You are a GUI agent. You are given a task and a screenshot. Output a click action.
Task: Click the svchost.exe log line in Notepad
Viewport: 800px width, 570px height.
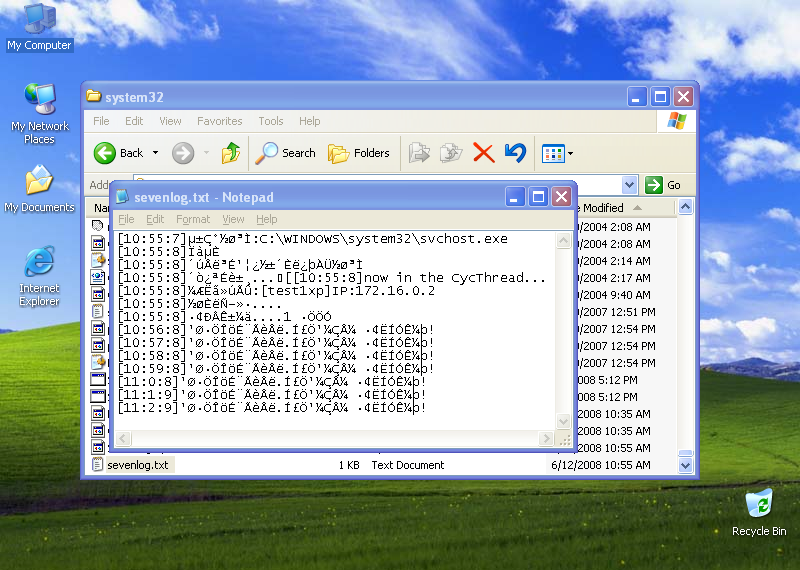click(x=312, y=238)
